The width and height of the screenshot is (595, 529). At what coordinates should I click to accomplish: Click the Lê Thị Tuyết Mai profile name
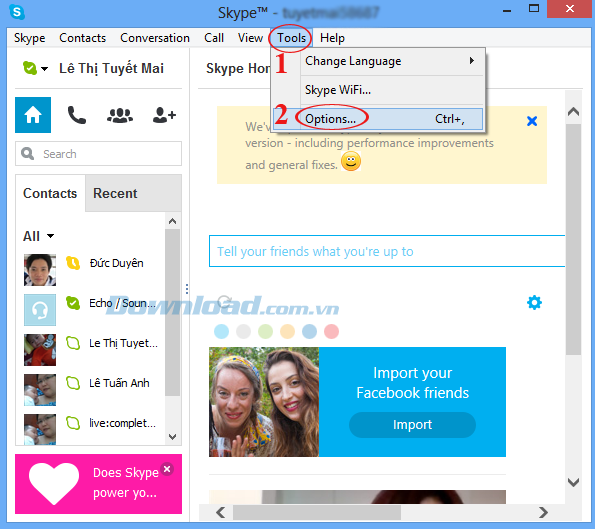tap(111, 68)
